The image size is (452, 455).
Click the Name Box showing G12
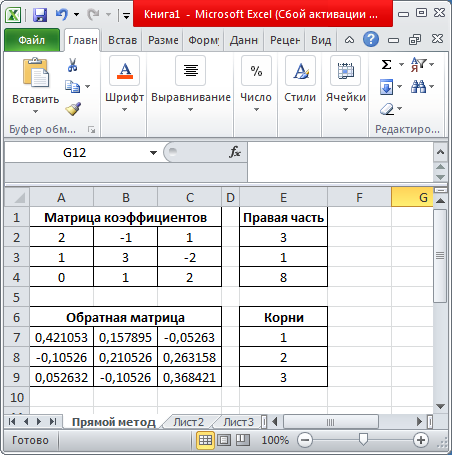(75, 153)
